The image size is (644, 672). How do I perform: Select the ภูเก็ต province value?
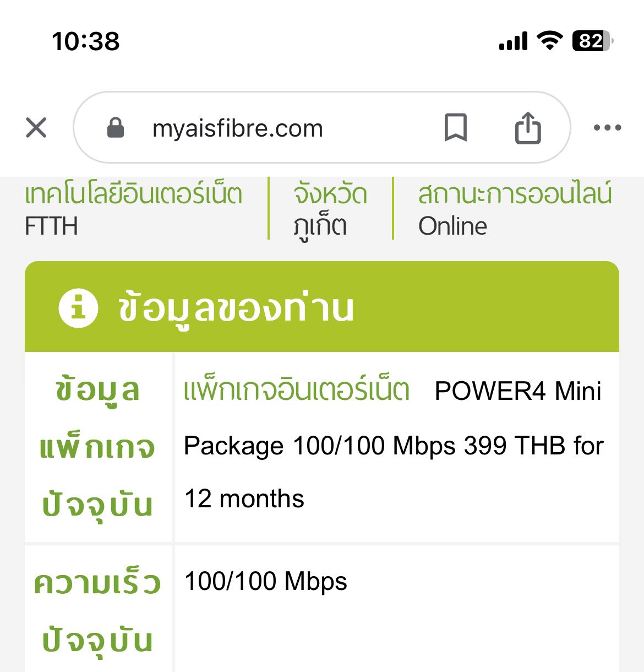click(x=320, y=226)
